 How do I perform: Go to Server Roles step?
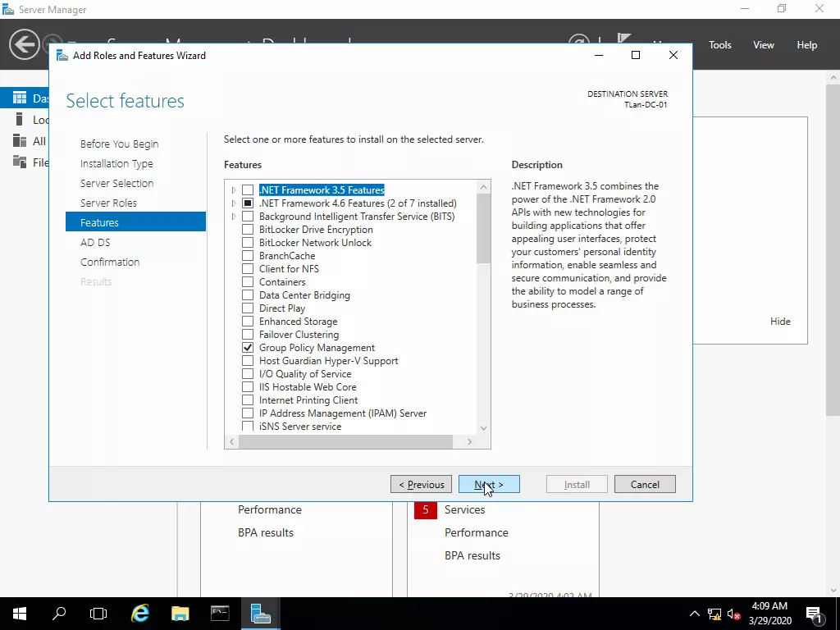[108, 203]
